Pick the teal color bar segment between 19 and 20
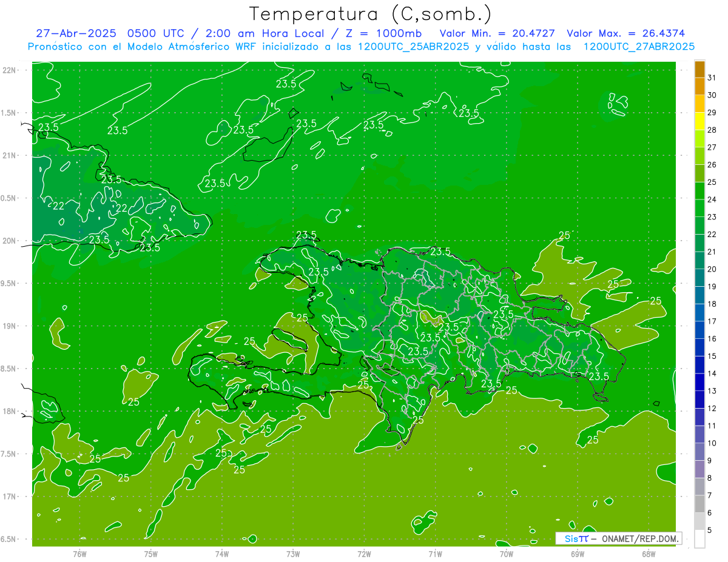Screen dimensions: 728x562 tap(699, 278)
